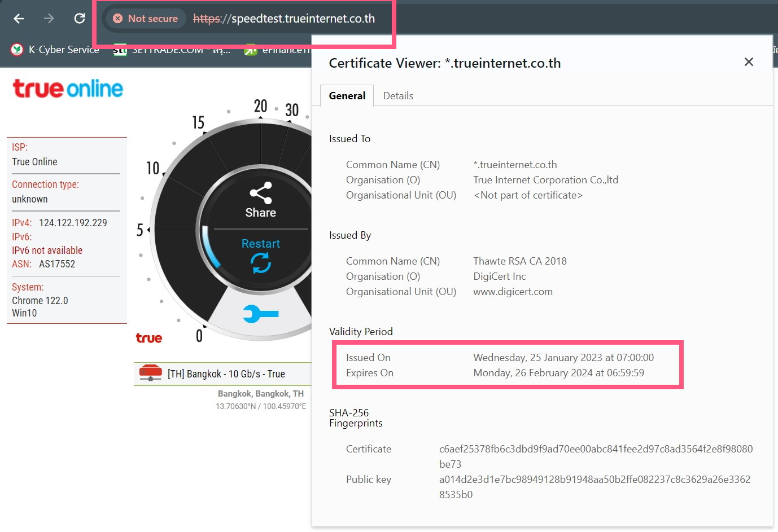Select issued-to common name *.trueinternet.co.th
Viewport: 778px width, 532px height.
pos(515,165)
